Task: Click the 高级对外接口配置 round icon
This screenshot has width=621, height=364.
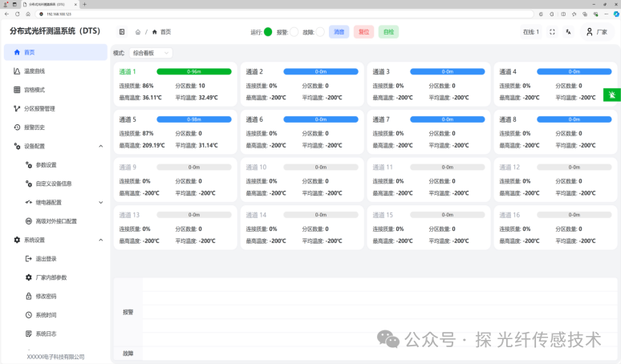Action: coord(29,221)
